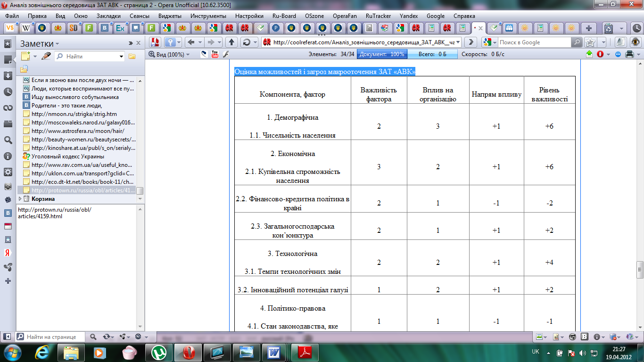Open address bar history dropdown
This screenshot has height=362, width=644.
[x=458, y=42]
